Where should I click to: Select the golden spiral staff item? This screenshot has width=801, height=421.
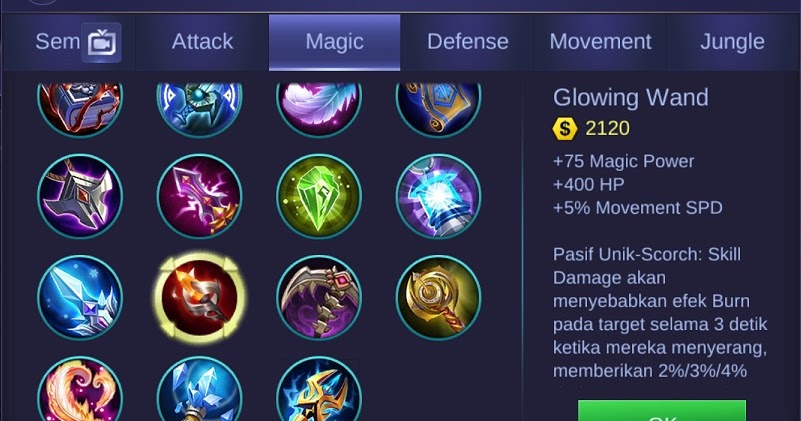coord(438,297)
